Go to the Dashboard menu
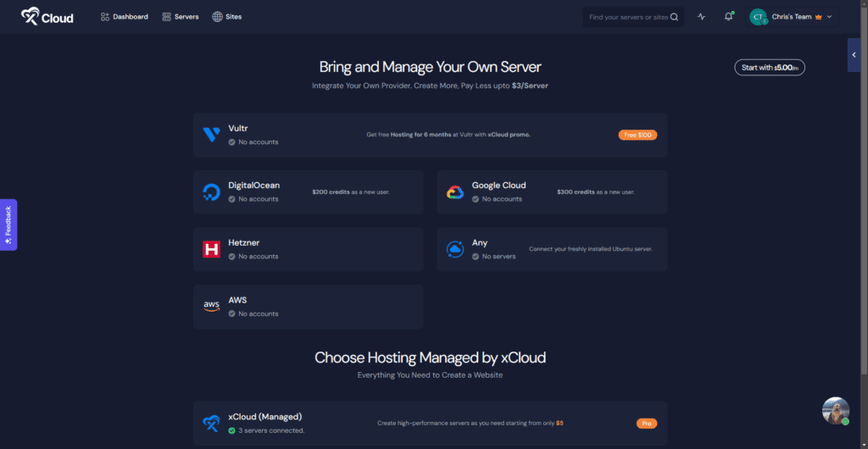This screenshot has height=449, width=868. (124, 17)
